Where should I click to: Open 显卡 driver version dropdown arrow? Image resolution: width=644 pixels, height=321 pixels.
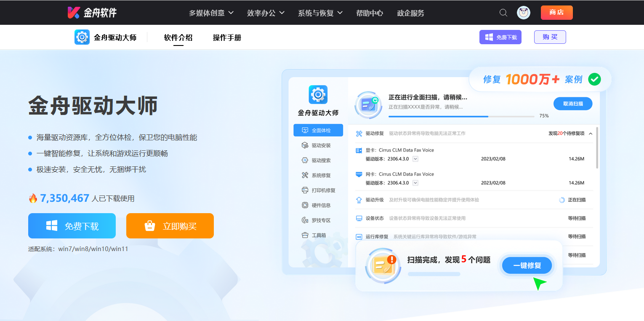coord(415,159)
